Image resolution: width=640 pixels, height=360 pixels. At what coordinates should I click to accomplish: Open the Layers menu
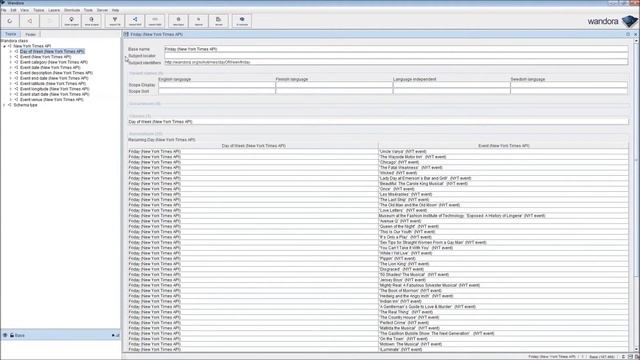coord(54,10)
